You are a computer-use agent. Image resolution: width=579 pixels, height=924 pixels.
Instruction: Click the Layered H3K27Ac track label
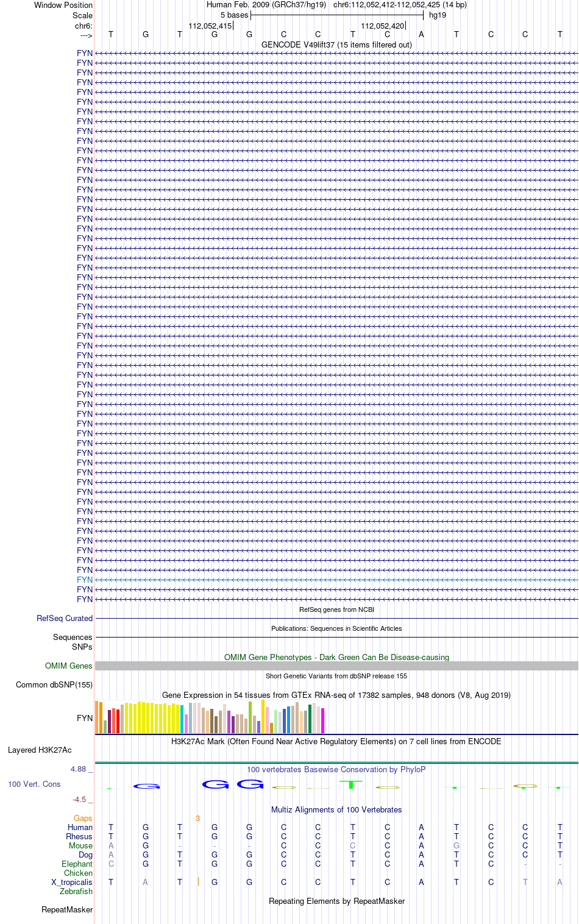(40, 750)
